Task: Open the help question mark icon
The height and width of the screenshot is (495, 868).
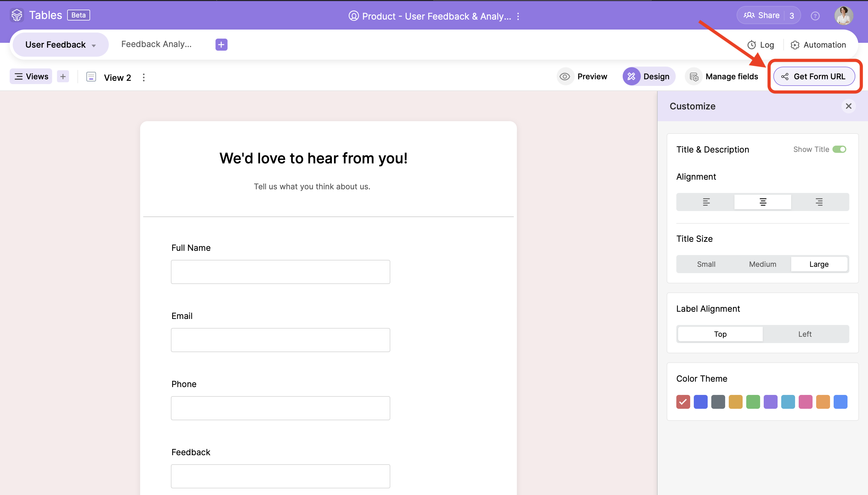Action: (x=815, y=16)
